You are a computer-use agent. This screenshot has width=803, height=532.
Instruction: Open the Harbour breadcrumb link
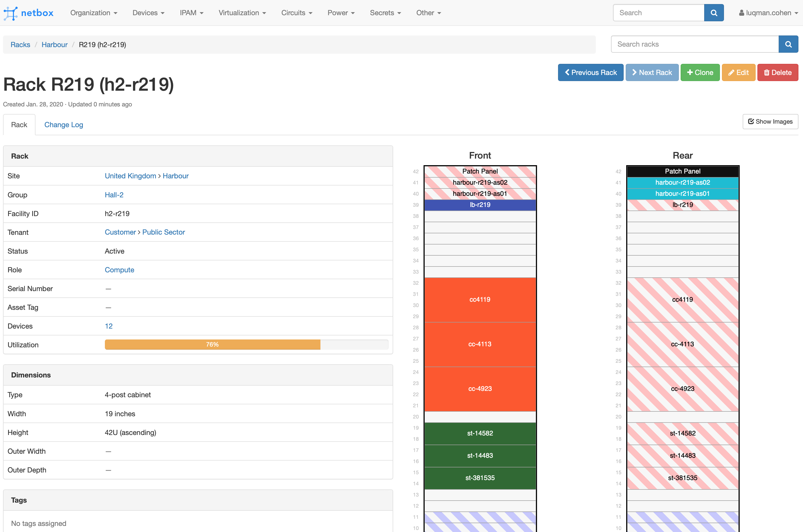[54, 45]
